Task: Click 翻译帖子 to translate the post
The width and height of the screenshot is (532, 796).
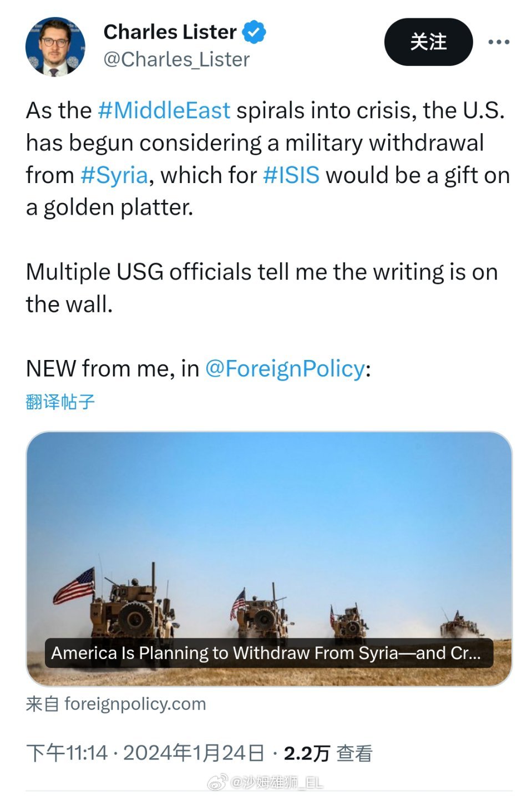Action: [60, 402]
